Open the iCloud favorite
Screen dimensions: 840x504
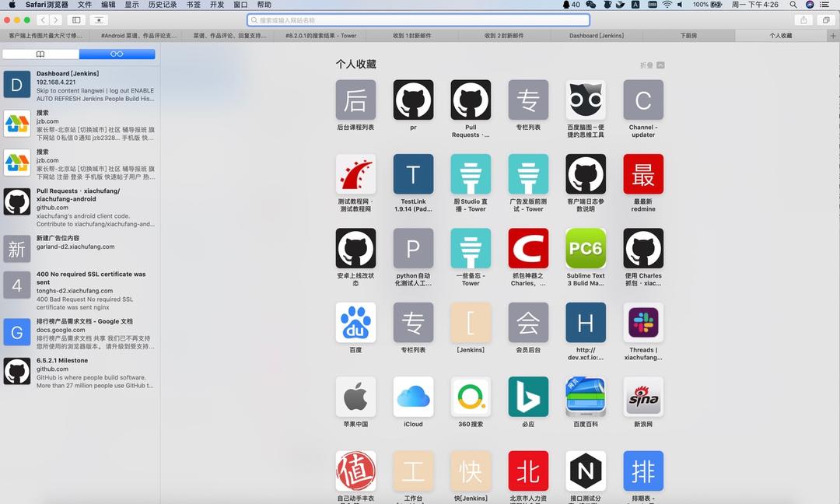pos(413,397)
